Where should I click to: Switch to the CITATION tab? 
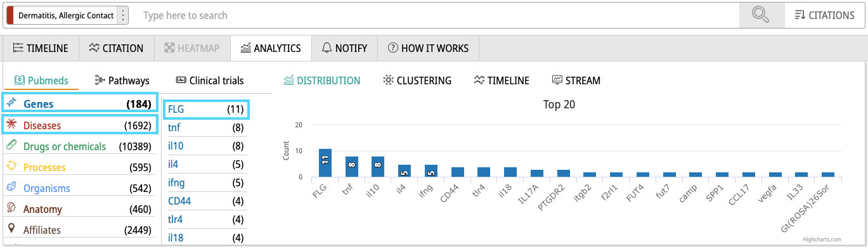pos(116,48)
